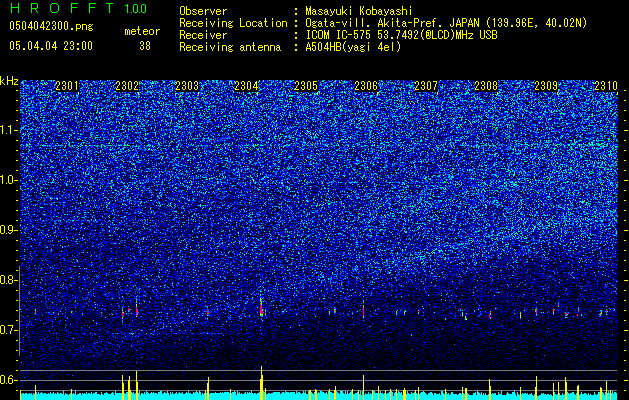
Task: Click the tallest yellow intensity spike under 2304
Action: click(x=261, y=383)
